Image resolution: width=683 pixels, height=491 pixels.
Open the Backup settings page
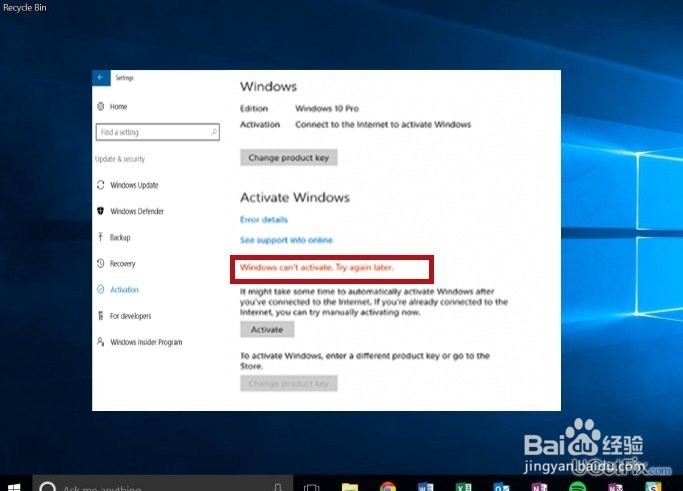(113, 237)
